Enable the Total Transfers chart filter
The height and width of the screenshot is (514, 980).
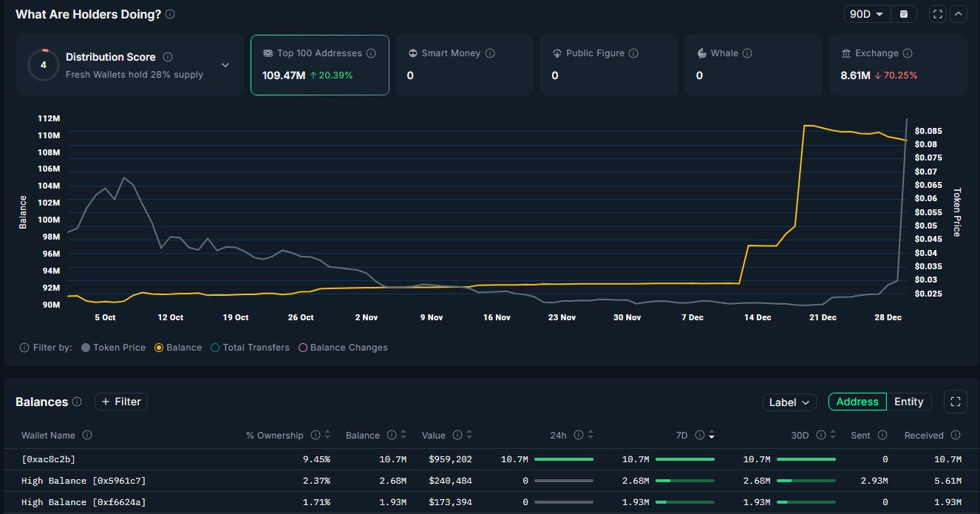pos(250,348)
